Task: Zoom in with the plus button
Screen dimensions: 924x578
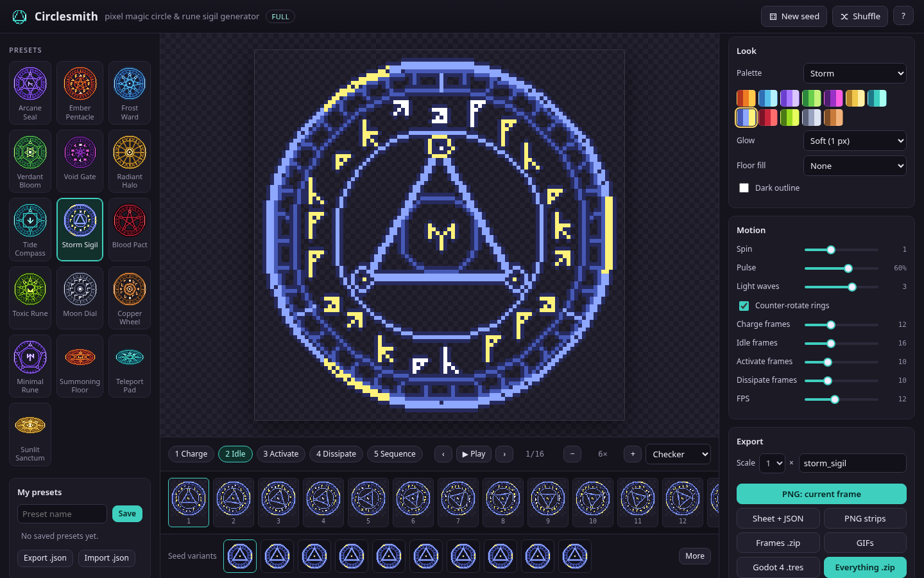Action: 633,454
